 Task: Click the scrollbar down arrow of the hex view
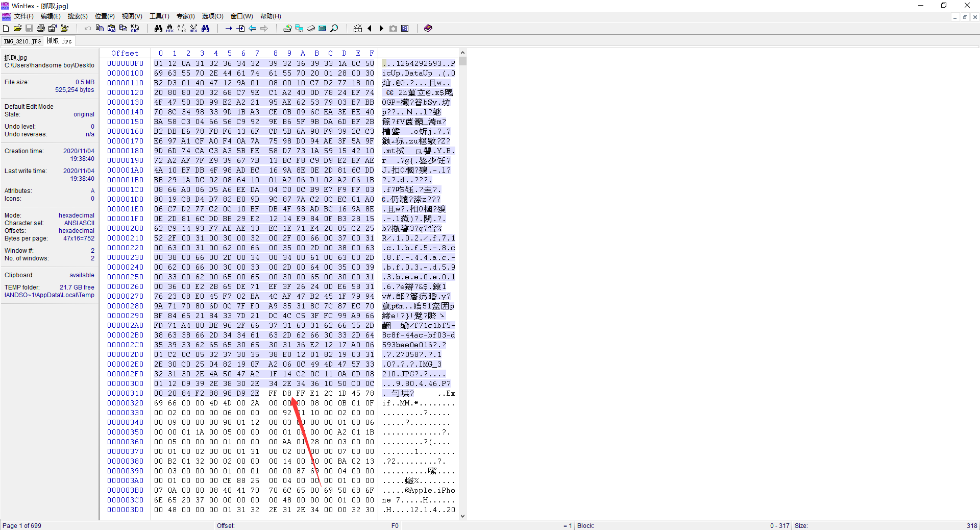coord(462,516)
